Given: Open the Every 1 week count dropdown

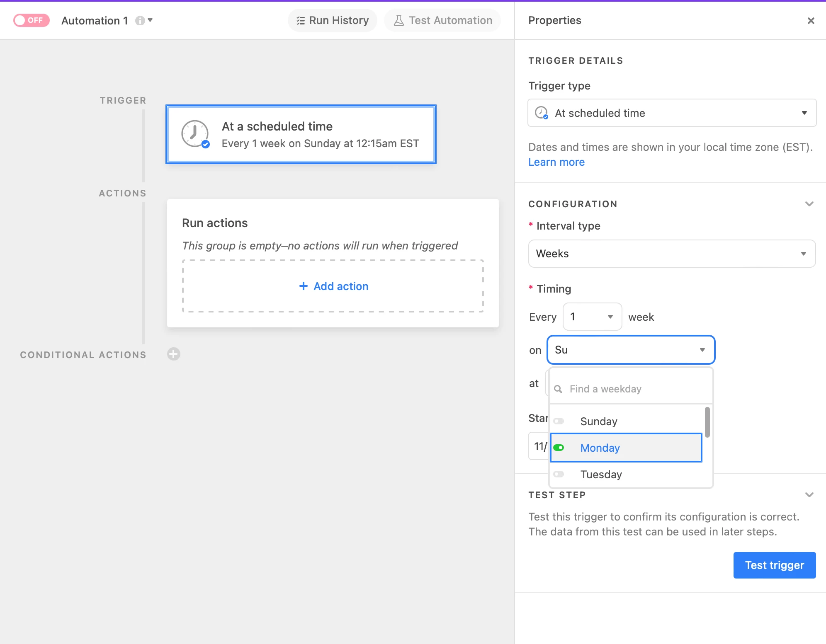Looking at the screenshot, I should 592,317.
